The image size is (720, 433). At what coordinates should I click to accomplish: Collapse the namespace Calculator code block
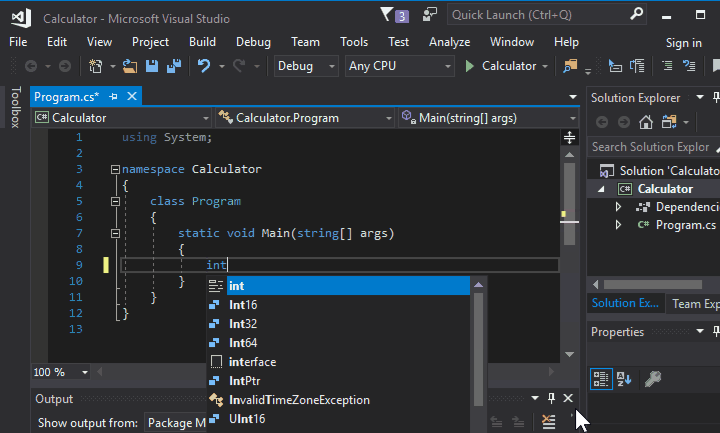pos(115,170)
